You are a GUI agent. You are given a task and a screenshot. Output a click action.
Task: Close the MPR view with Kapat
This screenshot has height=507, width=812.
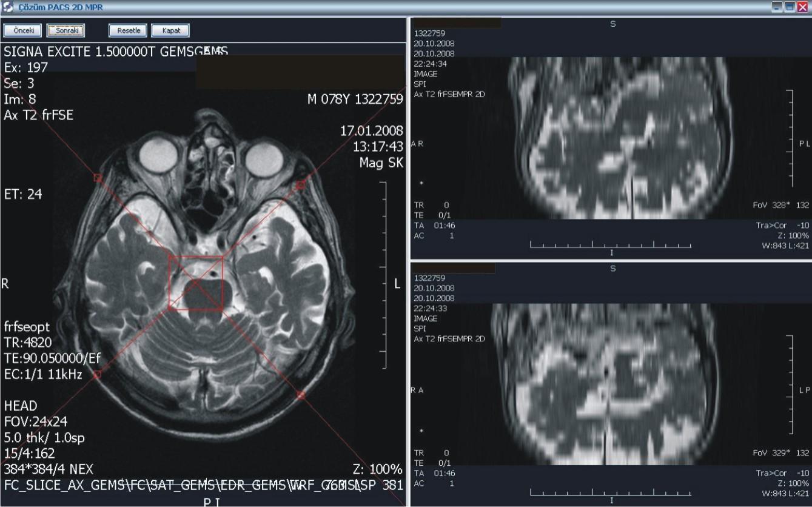click(170, 30)
